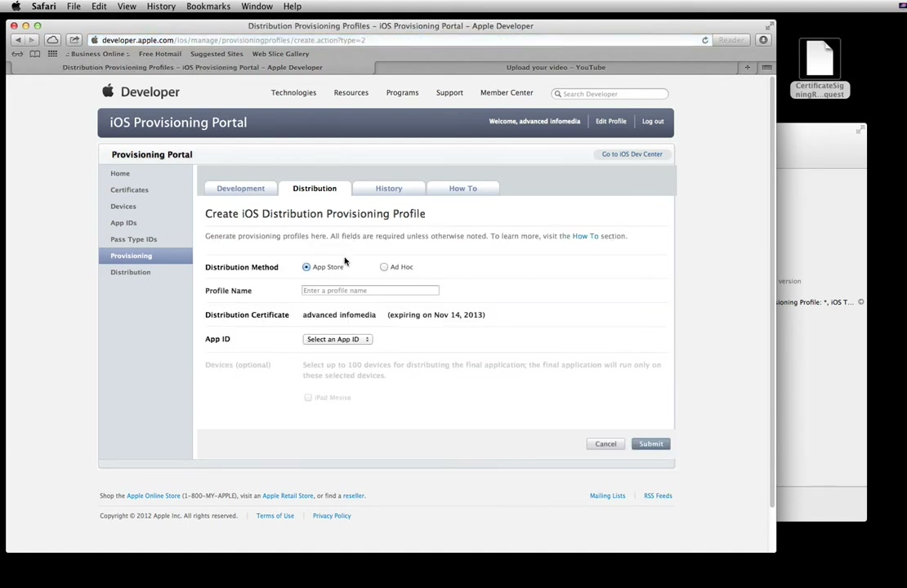This screenshot has width=907, height=588.
Task: Go back with Safari's back arrow
Action: coord(18,40)
